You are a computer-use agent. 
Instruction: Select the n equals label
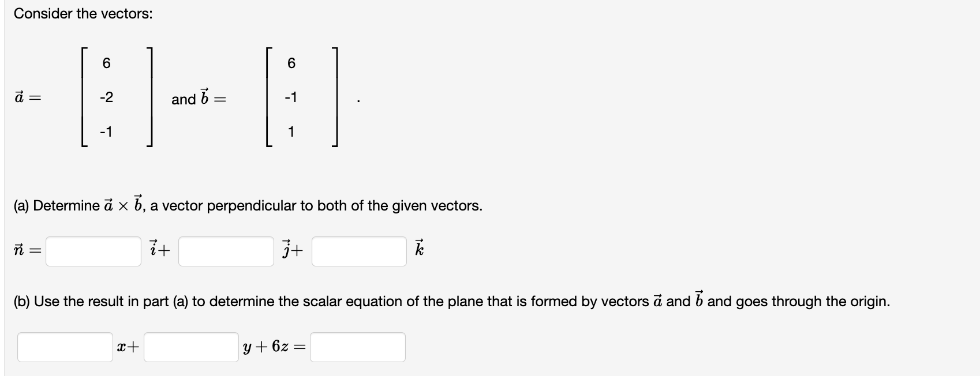click(25, 250)
